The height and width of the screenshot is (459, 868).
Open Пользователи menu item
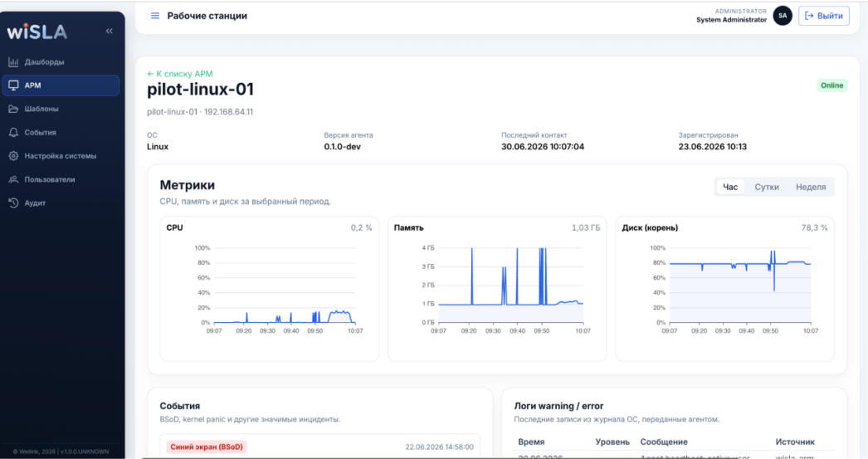pos(61,179)
